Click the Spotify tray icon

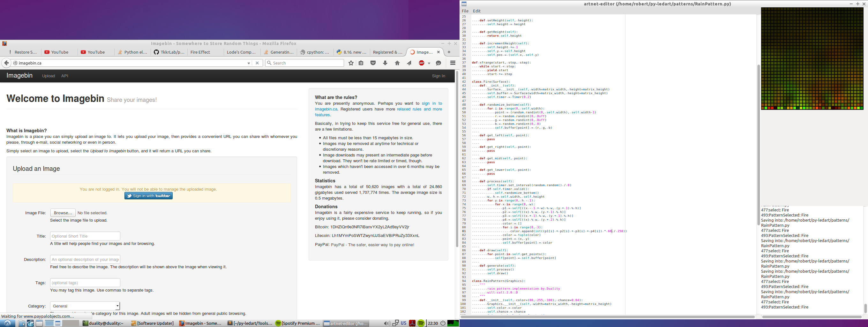(421, 323)
